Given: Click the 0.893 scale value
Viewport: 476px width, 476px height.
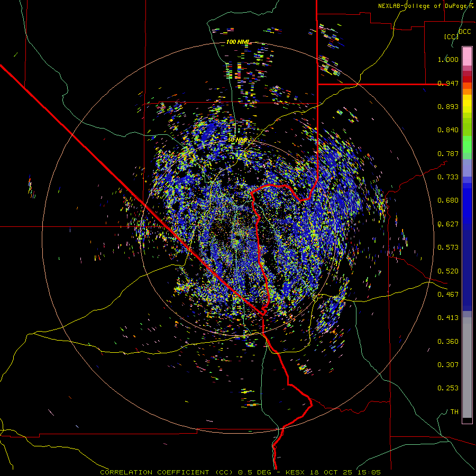Looking at the screenshot, I should (x=448, y=106).
